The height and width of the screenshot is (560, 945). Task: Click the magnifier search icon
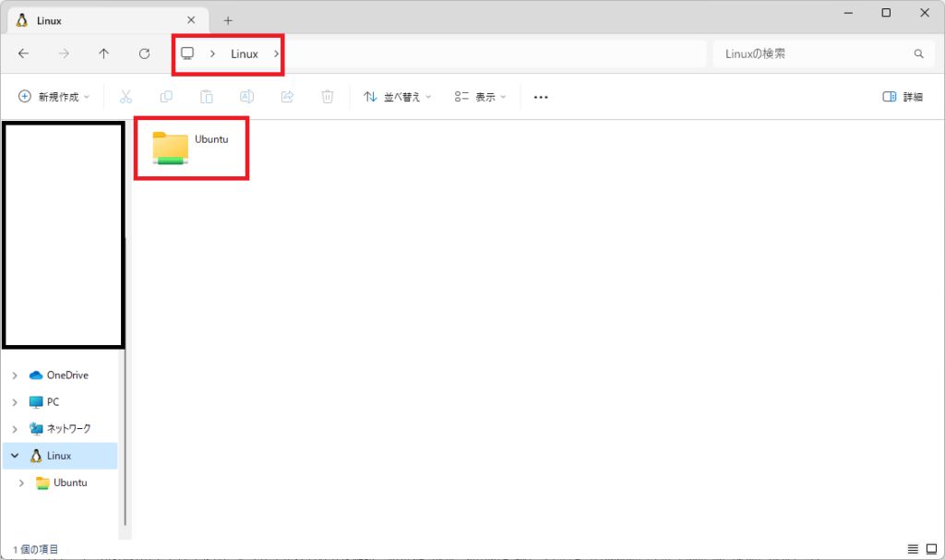918,54
